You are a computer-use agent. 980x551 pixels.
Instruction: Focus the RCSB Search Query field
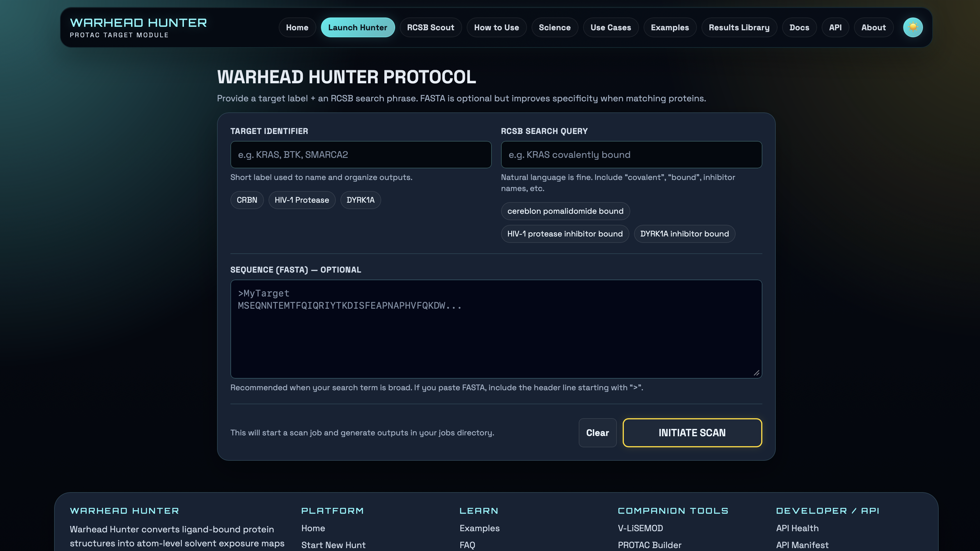[631, 155]
